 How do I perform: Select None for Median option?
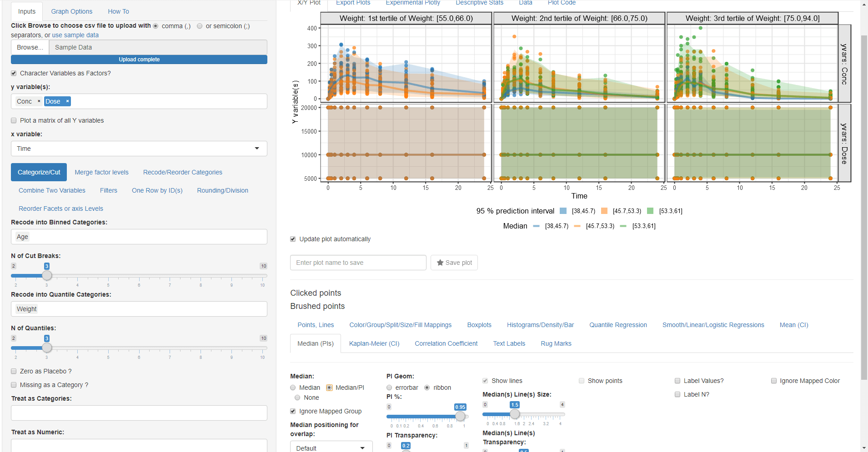pos(297,397)
